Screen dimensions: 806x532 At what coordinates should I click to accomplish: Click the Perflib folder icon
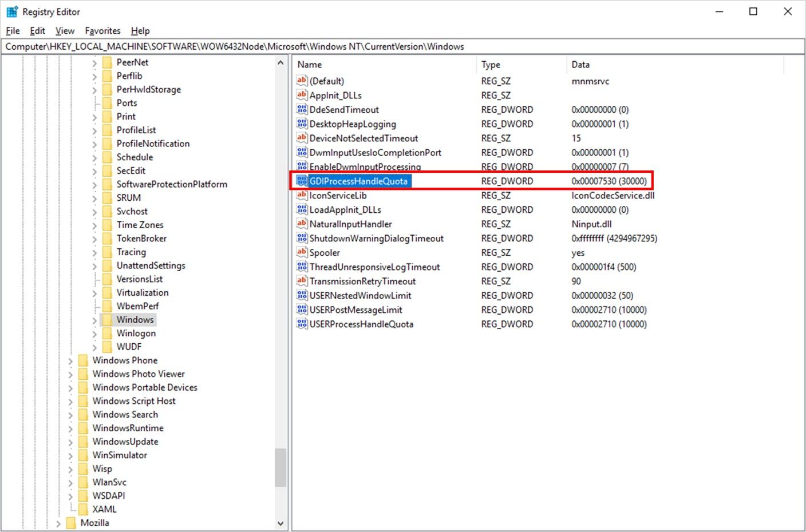107,76
